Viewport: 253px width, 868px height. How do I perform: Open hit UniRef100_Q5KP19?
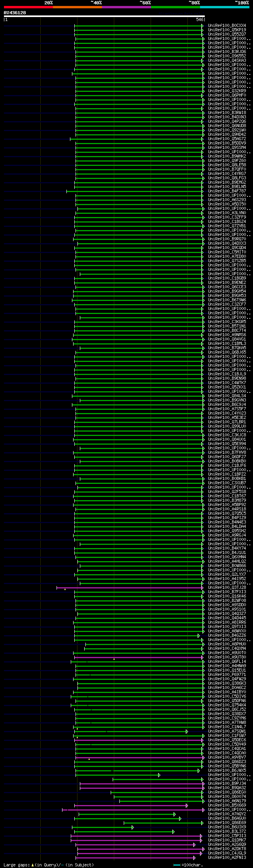(x=227, y=30)
